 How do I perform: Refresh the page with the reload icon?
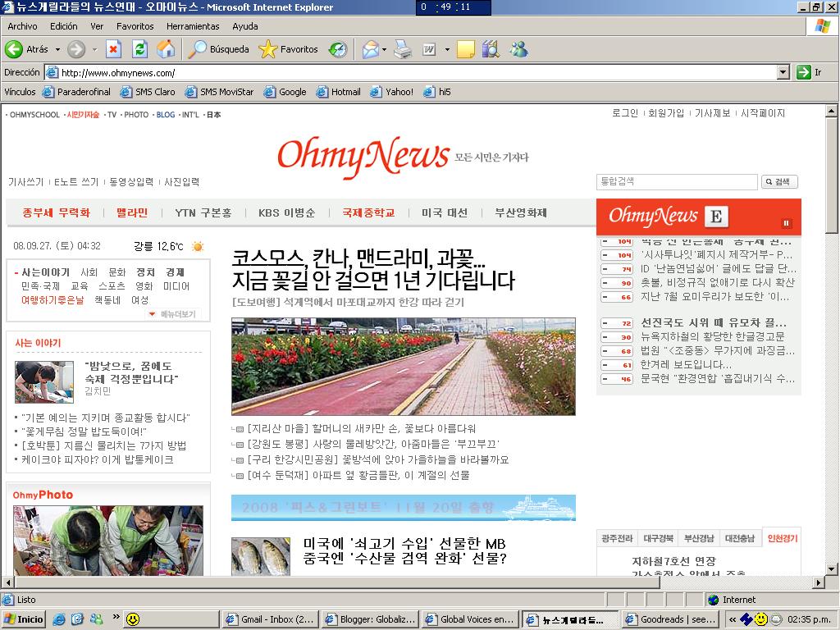[139, 51]
